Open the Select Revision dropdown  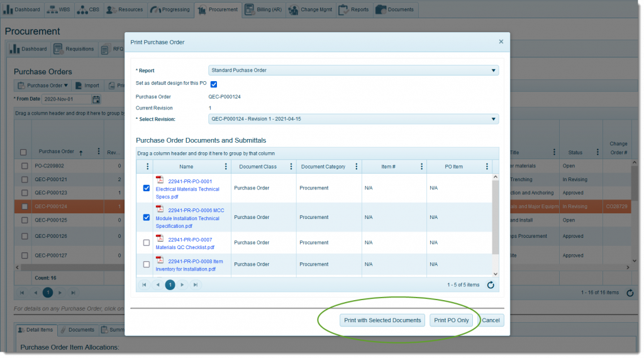[x=493, y=119]
